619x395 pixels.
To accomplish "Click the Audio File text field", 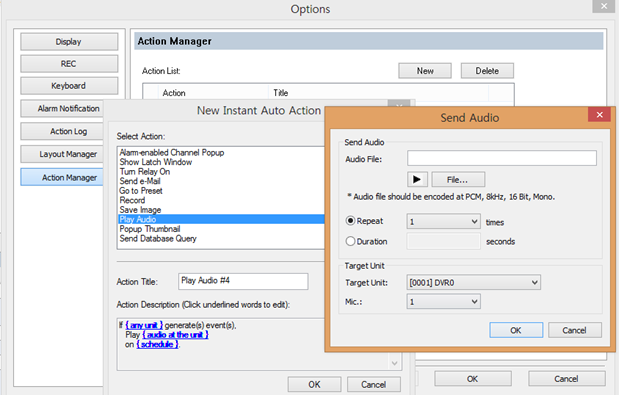I will 502,158.
